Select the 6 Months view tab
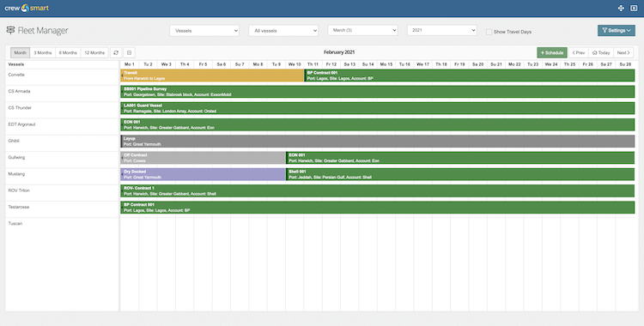 coord(68,52)
